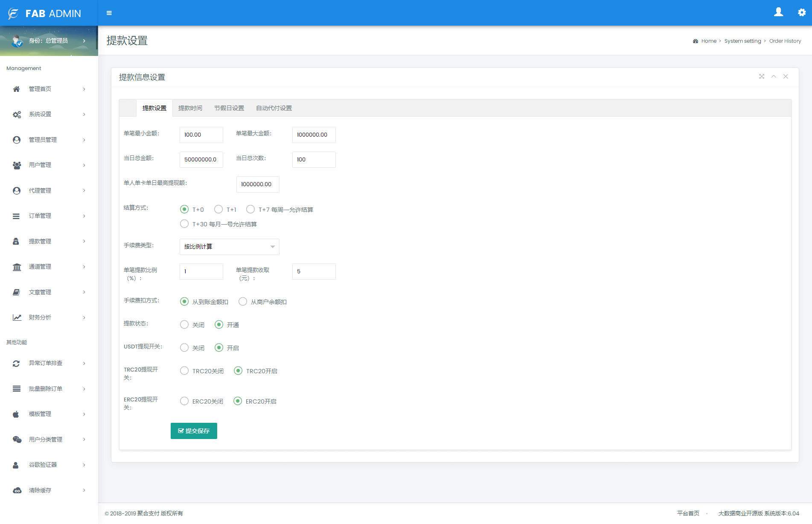Screen dimensions: 812x524
Task: Open the 平台首页 footer link
Action: click(688, 513)
